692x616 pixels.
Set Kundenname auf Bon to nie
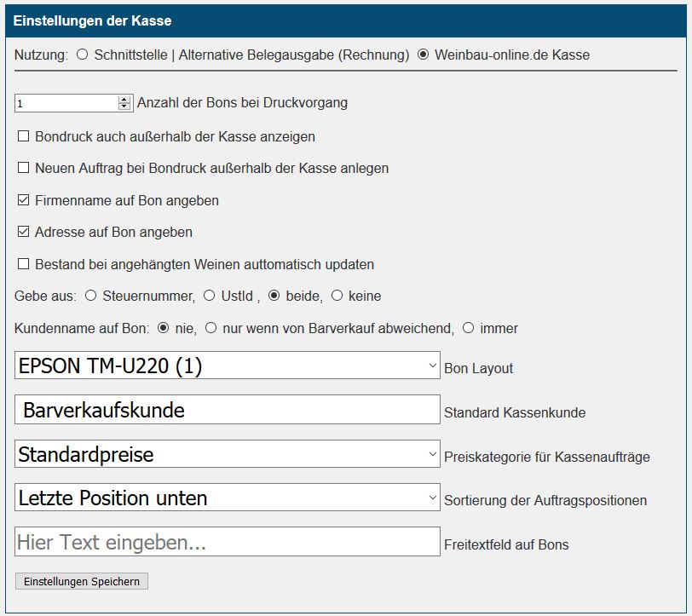point(164,328)
